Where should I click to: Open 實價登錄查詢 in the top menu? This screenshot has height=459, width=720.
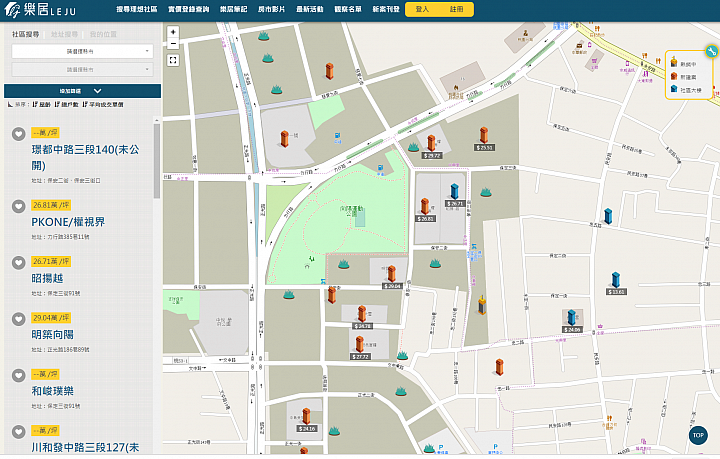point(189,9)
